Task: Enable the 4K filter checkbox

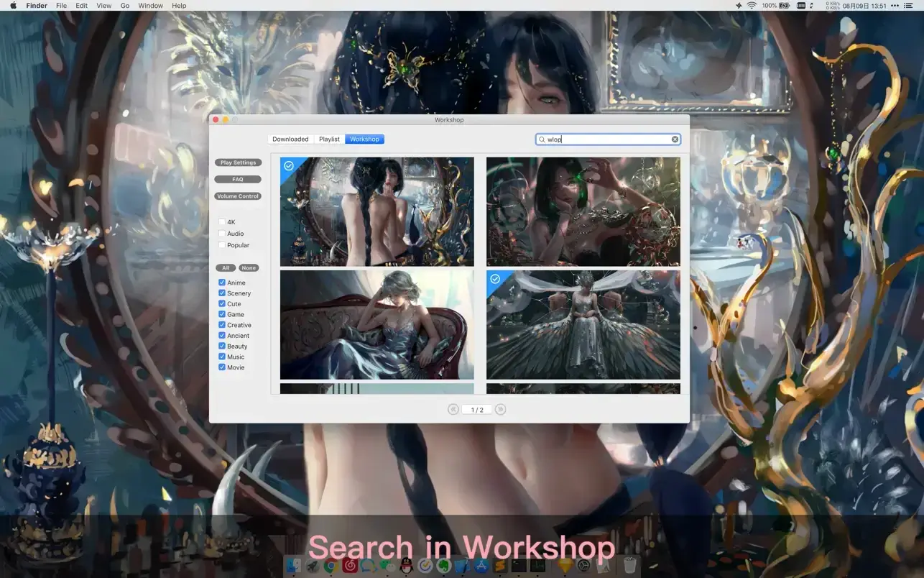Action: 222,222
